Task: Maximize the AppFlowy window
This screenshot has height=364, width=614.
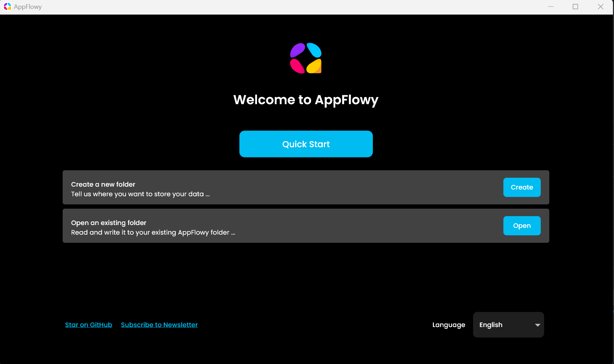Action: 575,7
